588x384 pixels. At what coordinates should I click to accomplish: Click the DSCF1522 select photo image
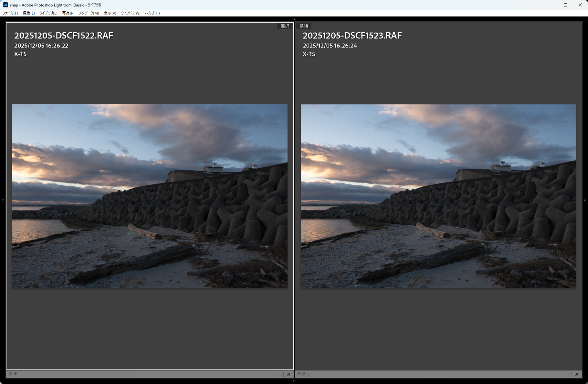150,196
